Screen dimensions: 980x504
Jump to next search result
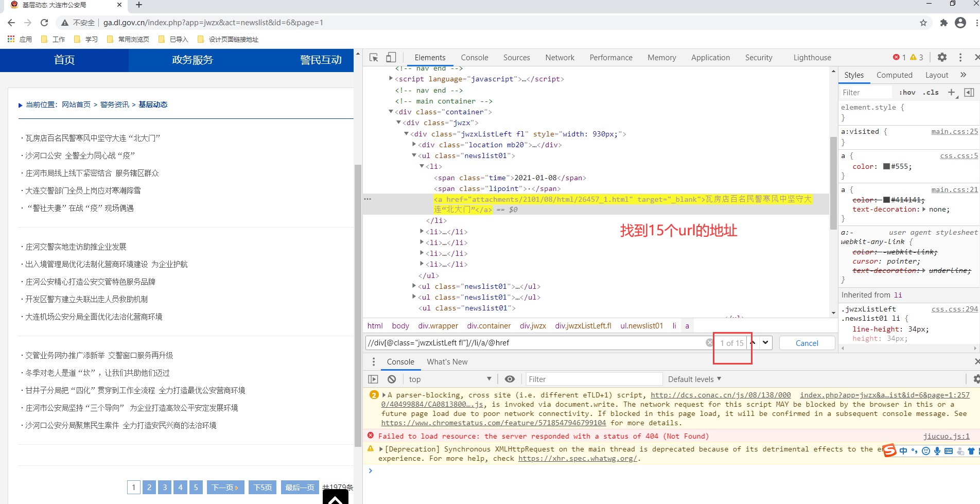pos(766,343)
